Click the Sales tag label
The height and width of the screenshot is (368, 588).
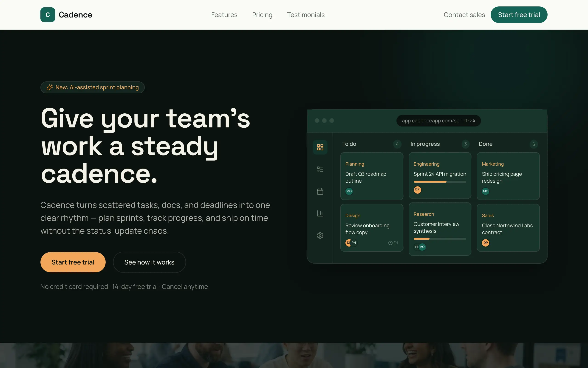point(488,216)
